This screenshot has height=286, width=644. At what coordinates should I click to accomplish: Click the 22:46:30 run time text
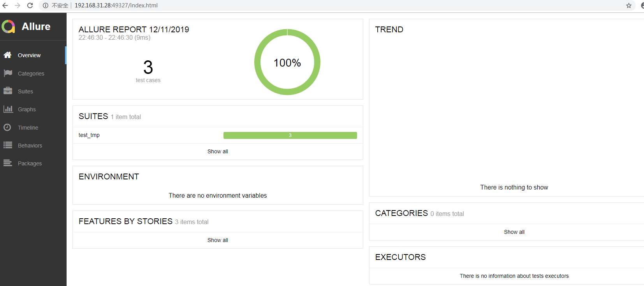point(114,38)
